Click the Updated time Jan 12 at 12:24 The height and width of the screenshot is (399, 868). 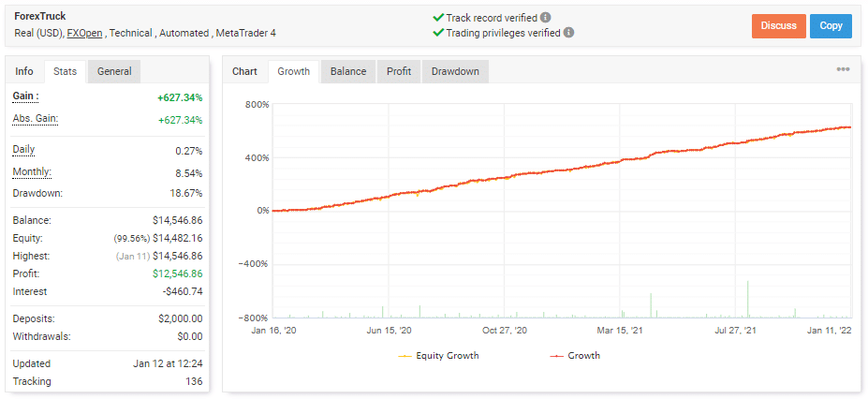[x=168, y=363]
